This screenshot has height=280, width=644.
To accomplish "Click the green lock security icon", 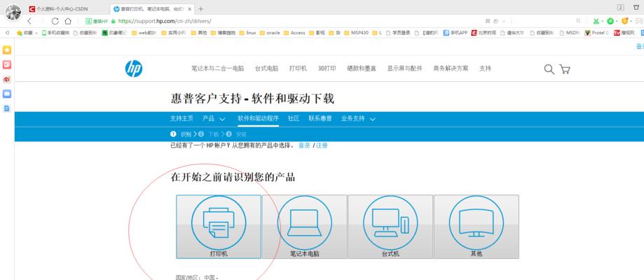I will click(x=114, y=21).
